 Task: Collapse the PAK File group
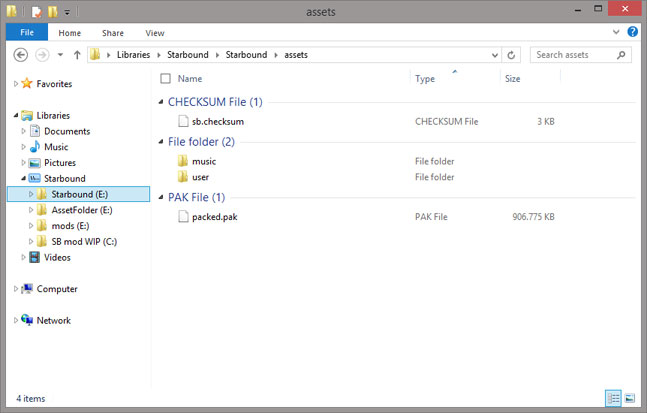coord(162,197)
